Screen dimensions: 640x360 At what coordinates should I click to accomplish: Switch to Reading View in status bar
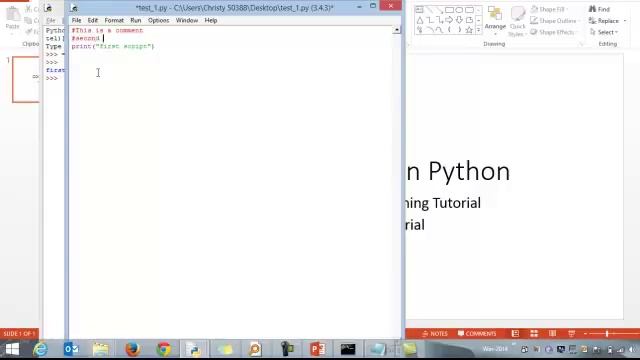click(553, 334)
